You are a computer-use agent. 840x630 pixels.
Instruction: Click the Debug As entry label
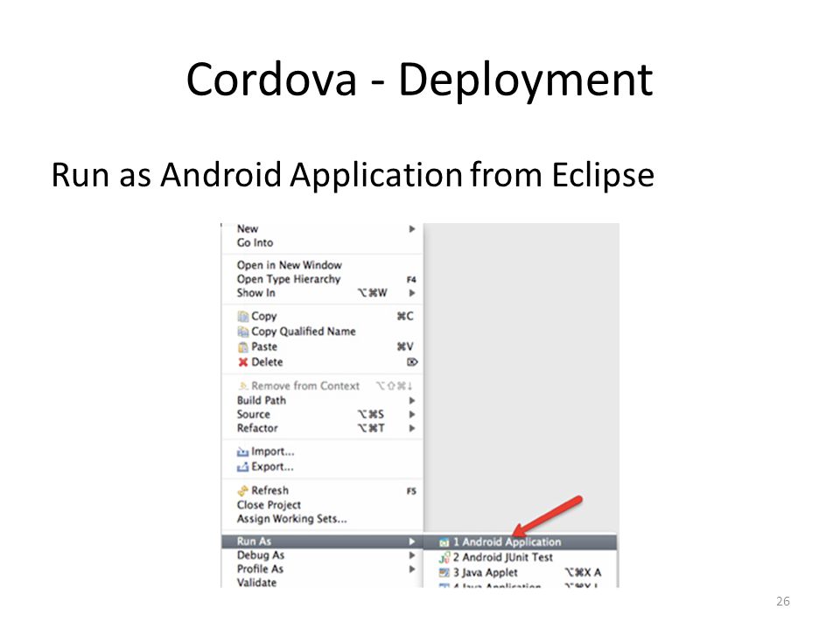click(x=261, y=556)
